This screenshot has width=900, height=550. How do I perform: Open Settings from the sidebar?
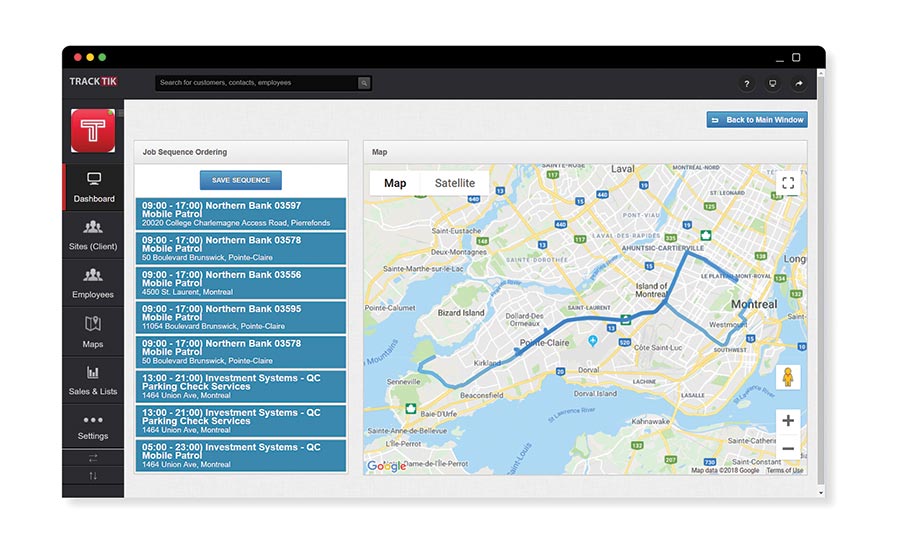93,427
